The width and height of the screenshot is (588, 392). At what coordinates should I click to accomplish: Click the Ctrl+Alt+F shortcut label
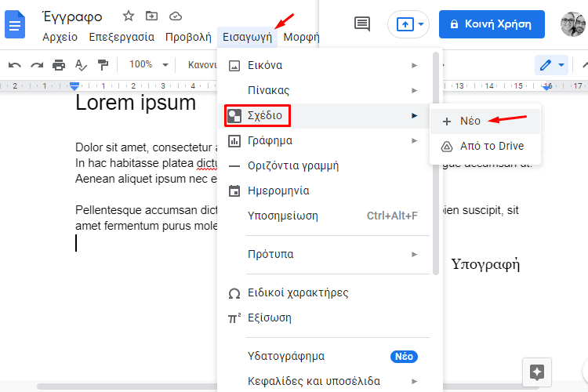392,216
